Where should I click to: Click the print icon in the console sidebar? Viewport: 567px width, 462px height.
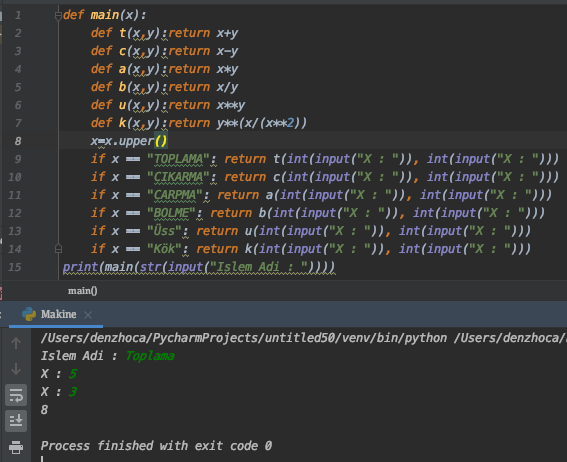pyautogui.click(x=16, y=447)
